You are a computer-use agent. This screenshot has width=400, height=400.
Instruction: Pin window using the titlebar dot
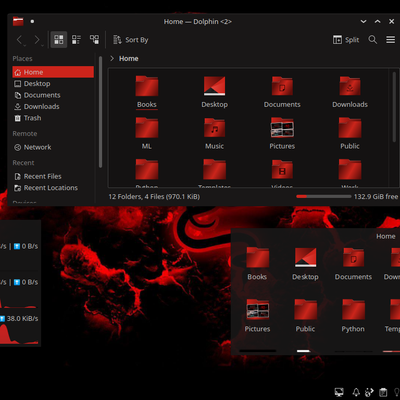(32, 21)
